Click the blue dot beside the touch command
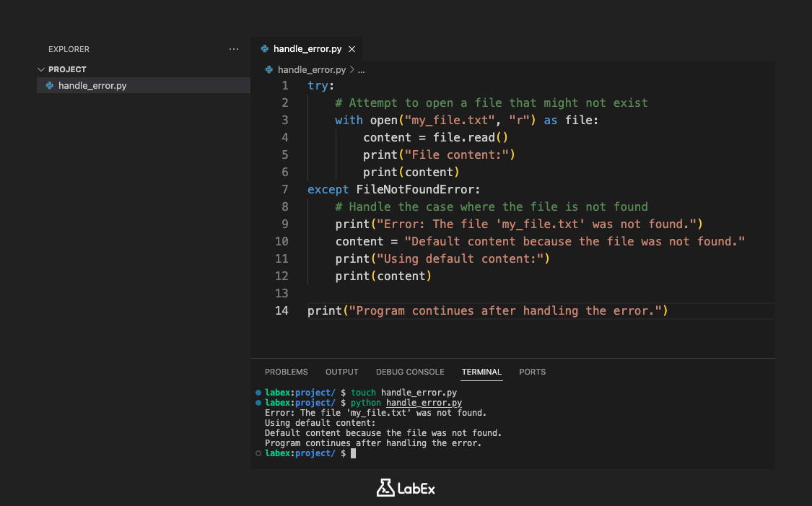Image resolution: width=812 pixels, height=506 pixels. [258, 393]
